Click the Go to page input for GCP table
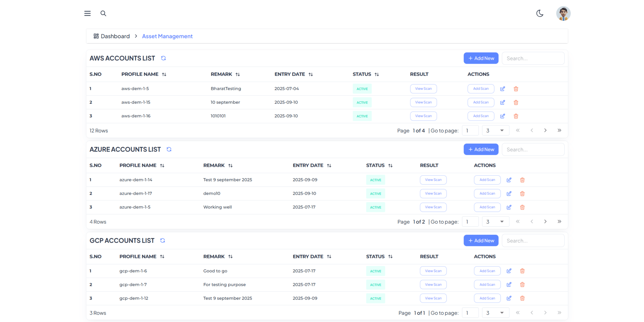 point(470,312)
